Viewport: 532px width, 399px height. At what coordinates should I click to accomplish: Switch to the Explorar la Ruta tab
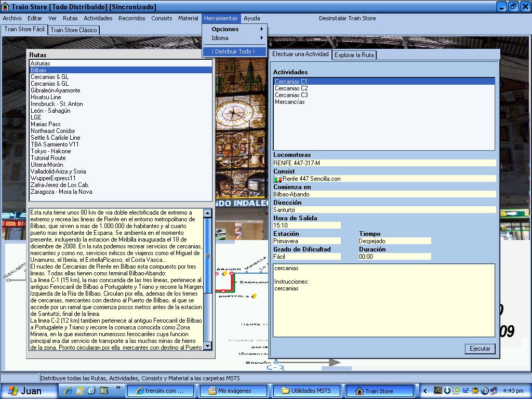click(x=354, y=55)
